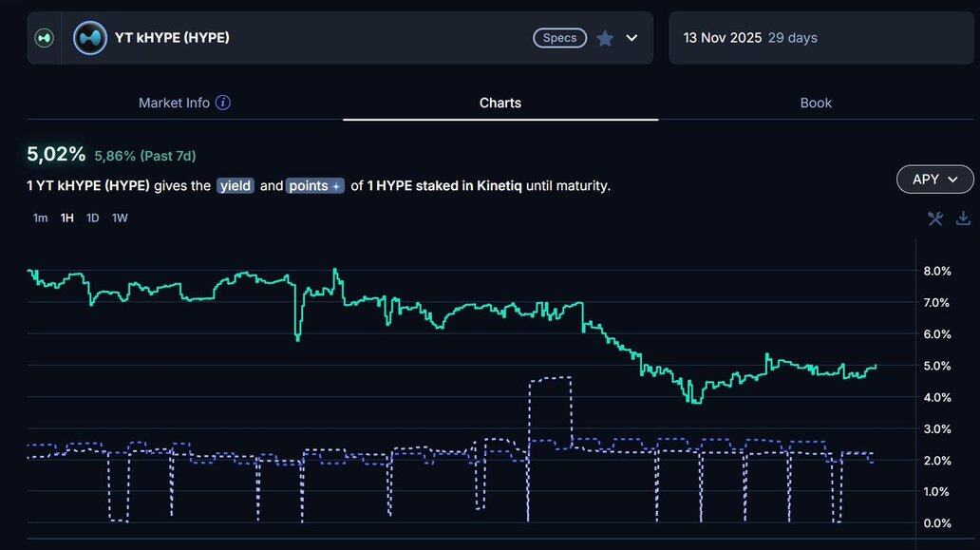Click the highlighted 'yield' tag
The height and width of the screenshot is (550, 980).
point(236,186)
